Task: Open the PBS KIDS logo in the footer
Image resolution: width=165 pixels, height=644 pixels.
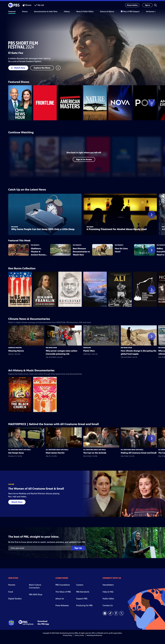Action: 11,622
